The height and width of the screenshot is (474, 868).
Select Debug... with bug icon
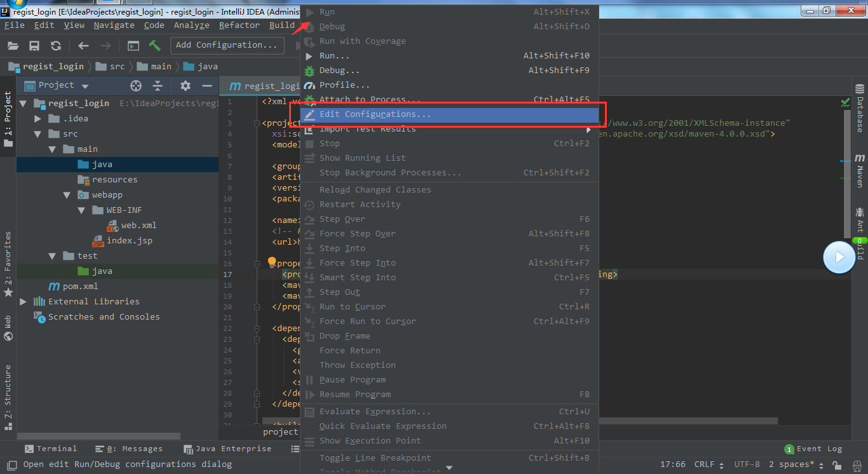[x=449, y=71]
